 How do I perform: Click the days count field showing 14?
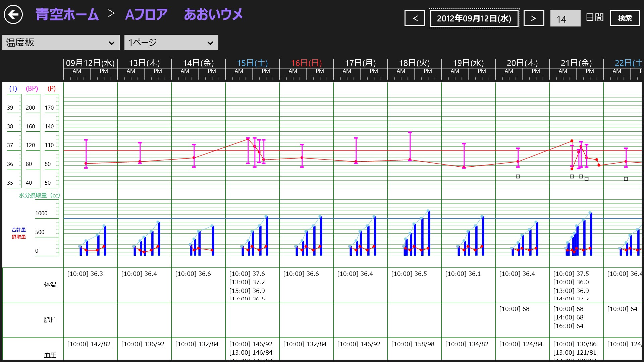click(x=565, y=19)
